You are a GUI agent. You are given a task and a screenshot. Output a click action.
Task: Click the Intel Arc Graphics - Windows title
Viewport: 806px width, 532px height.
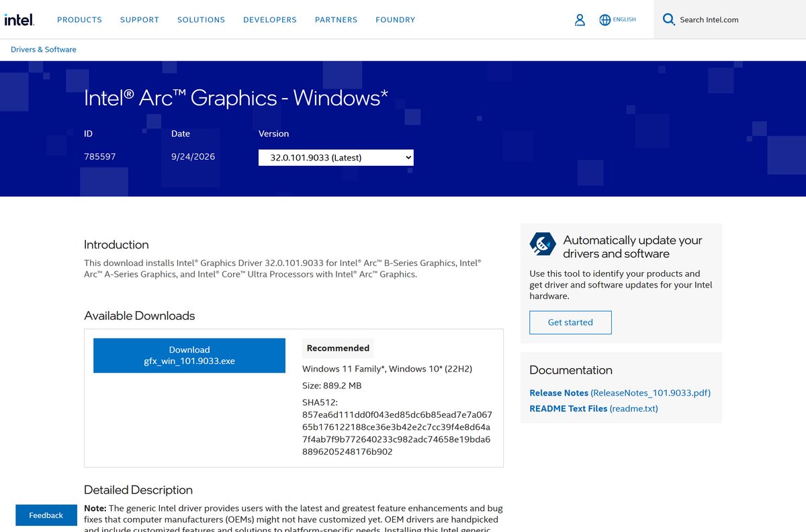click(x=236, y=98)
